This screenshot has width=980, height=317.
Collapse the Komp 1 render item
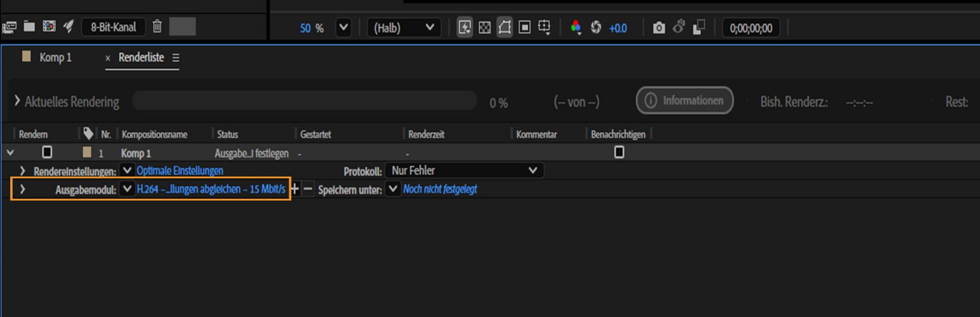pyautogui.click(x=10, y=152)
